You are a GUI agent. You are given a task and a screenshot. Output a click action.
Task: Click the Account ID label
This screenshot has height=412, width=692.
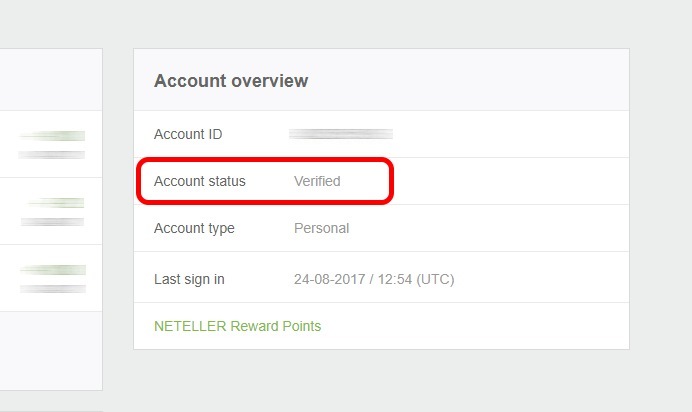point(188,134)
